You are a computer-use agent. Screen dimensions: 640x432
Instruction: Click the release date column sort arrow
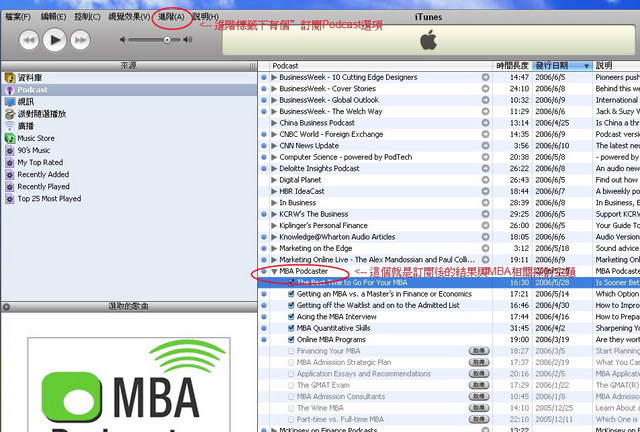coord(587,66)
